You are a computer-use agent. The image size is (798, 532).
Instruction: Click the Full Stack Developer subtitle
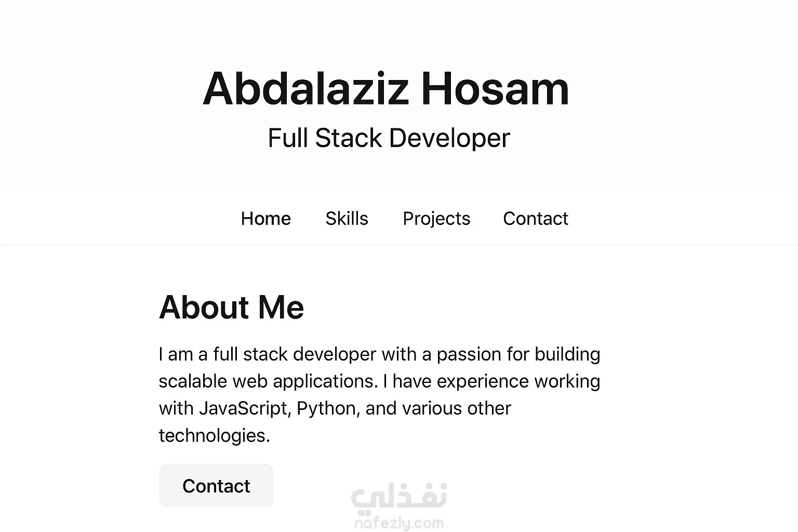tap(389, 138)
